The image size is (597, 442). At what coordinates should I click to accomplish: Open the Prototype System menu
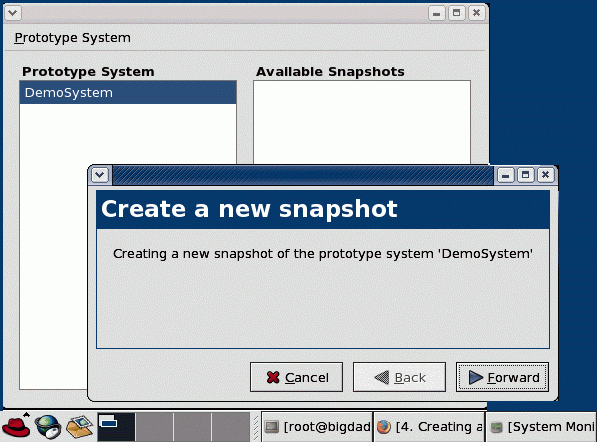(72, 38)
